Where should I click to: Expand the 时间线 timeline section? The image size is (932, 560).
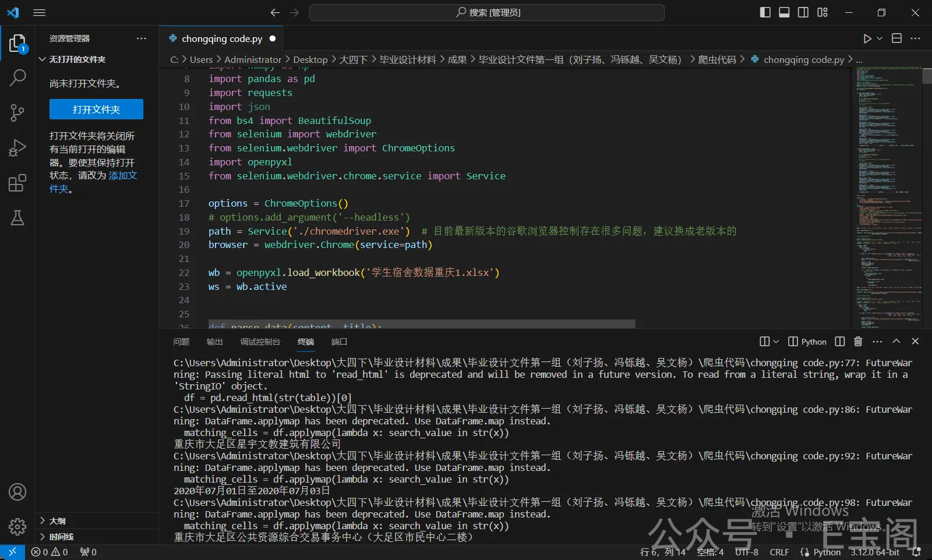tap(61, 537)
